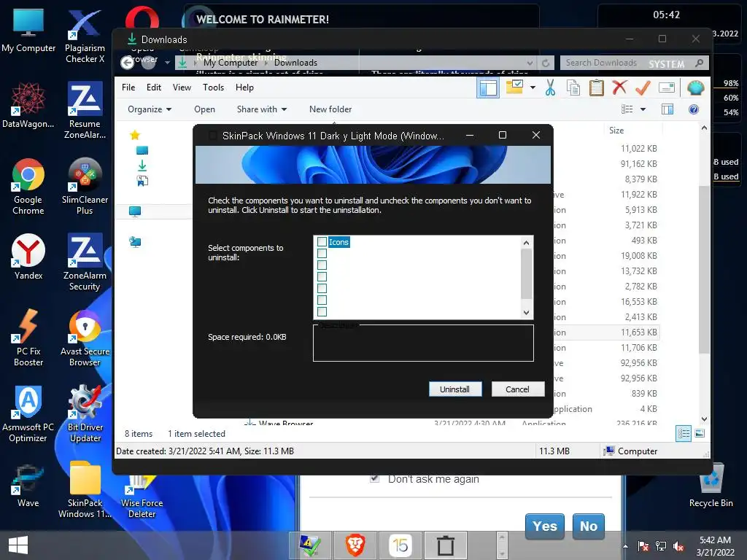Cut selected file with scissors icon
The image size is (747, 560).
click(550, 87)
